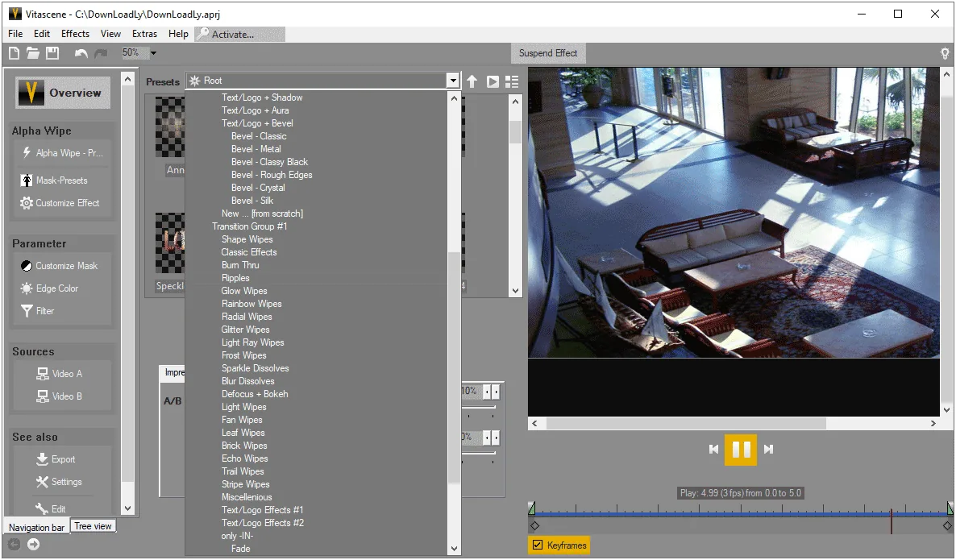Viewport: 956px width, 560px height.
Task: Collapse the Root presets dropdown arrow
Action: 452,81
